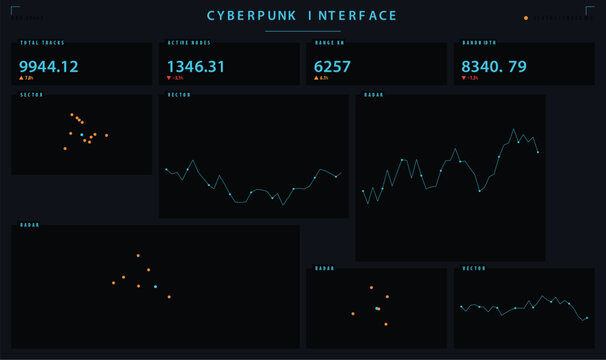606x360 pixels.
Task: Click the CYBERPUNK INTERFACE title
Action: coord(302,16)
